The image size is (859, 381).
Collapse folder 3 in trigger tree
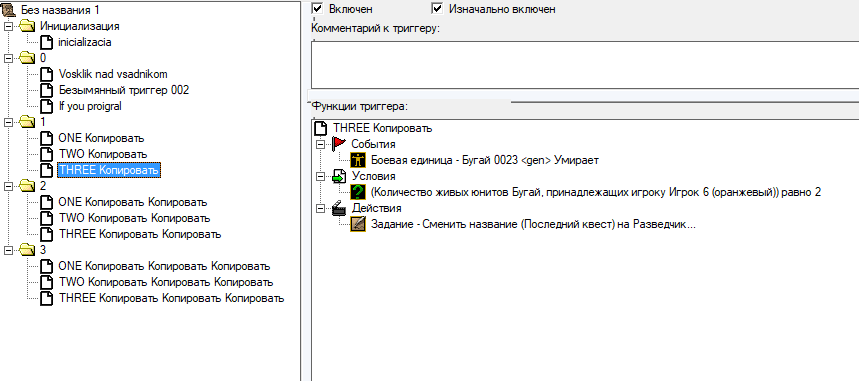pos(8,251)
